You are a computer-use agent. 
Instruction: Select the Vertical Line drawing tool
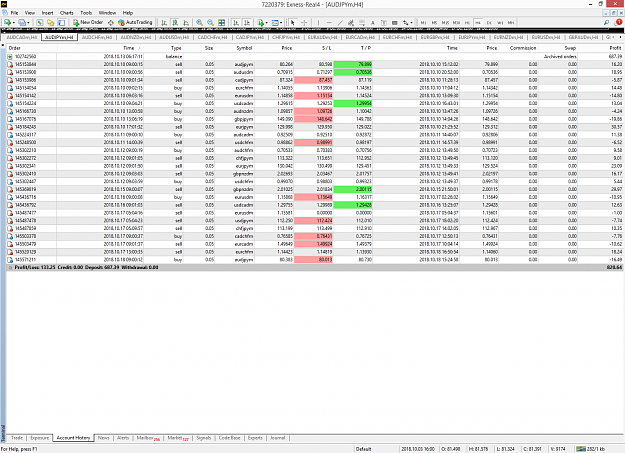(318, 23)
